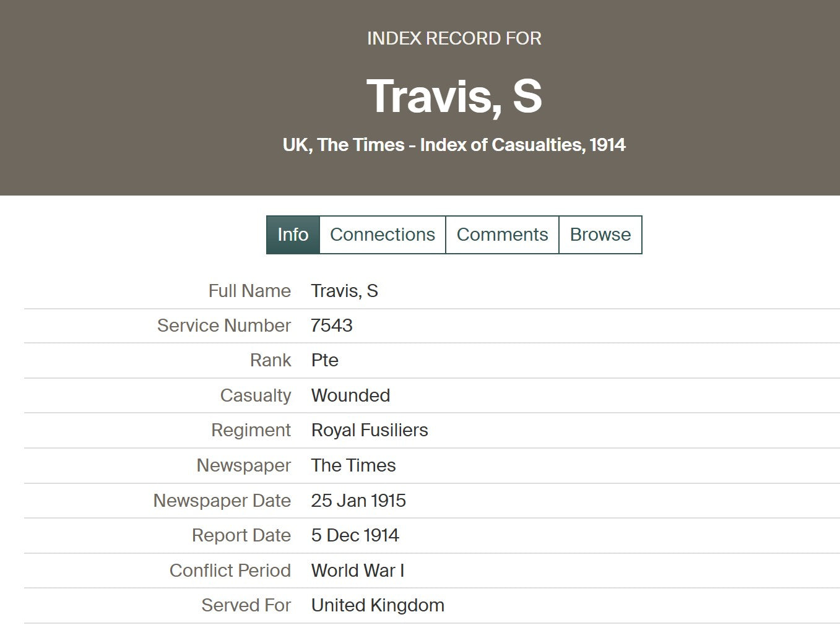Image resolution: width=840 pixels, height=625 pixels.
Task: Click the Service Number field label
Action: point(223,325)
